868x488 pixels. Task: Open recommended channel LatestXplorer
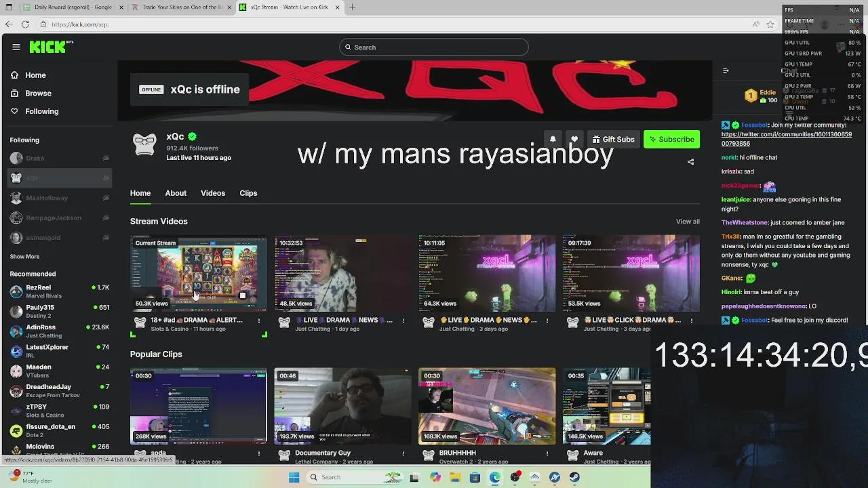tap(60, 350)
